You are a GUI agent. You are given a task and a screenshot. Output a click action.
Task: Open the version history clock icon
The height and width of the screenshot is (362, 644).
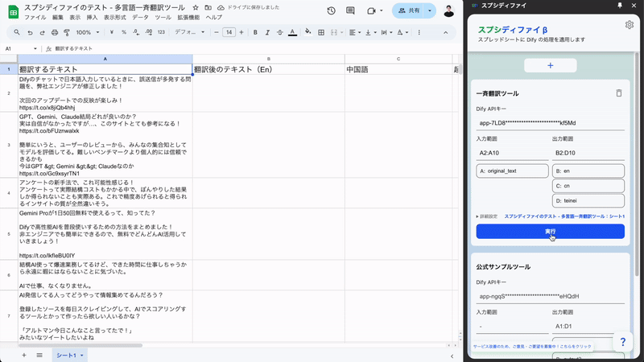[x=332, y=10]
